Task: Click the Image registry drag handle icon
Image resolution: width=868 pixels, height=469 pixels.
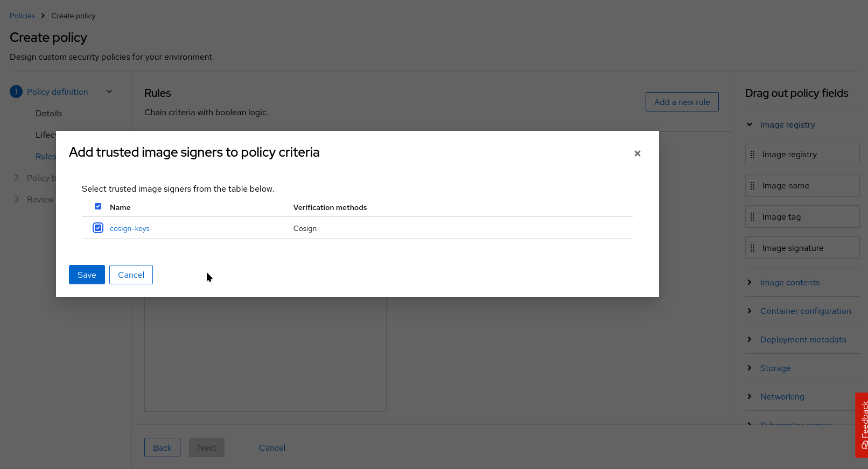Action: [752, 155]
